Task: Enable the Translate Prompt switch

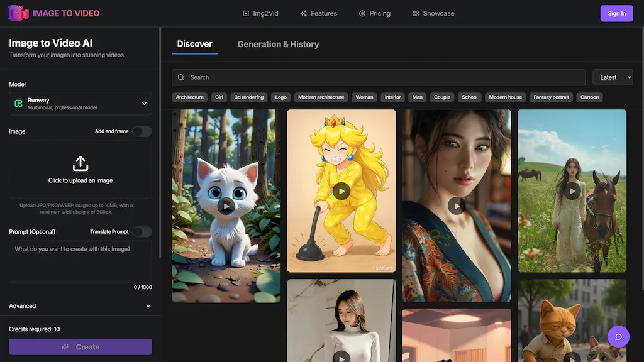Action: (x=142, y=232)
